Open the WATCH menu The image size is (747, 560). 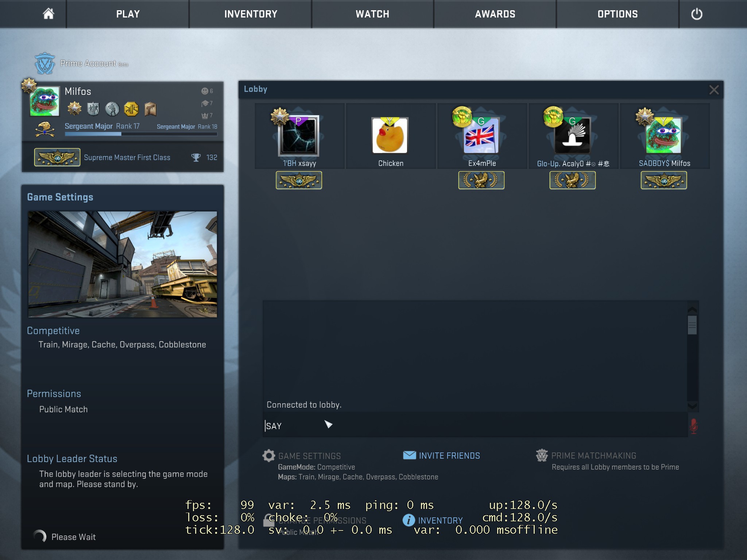[x=372, y=14]
